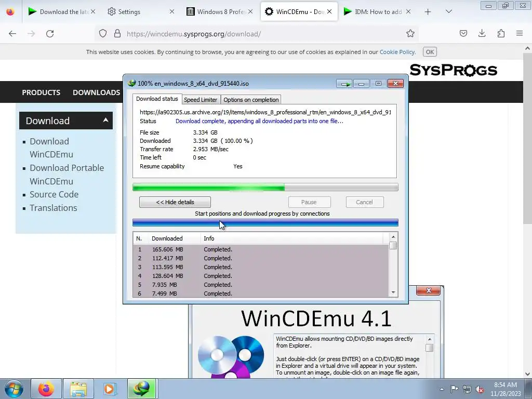Image resolution: width=532 pixels, height=399 pixels.
Task: Select connection row with 128.604 MB
Action: point(261,276)
